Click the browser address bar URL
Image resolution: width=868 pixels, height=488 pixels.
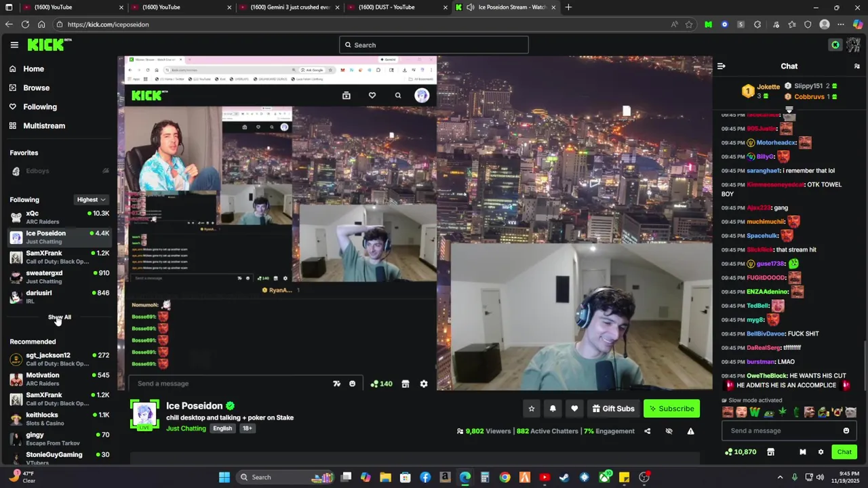(108, 24)
